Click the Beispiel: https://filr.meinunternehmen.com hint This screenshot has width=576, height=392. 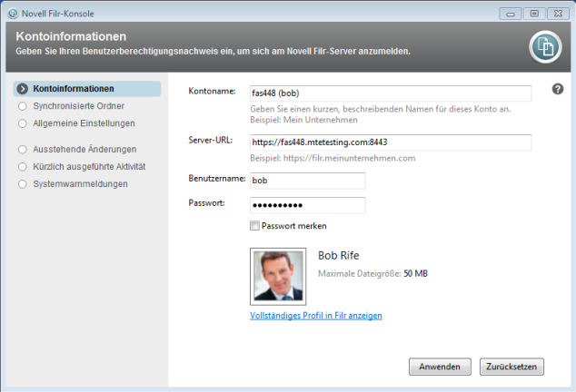(x=333, y=158)
